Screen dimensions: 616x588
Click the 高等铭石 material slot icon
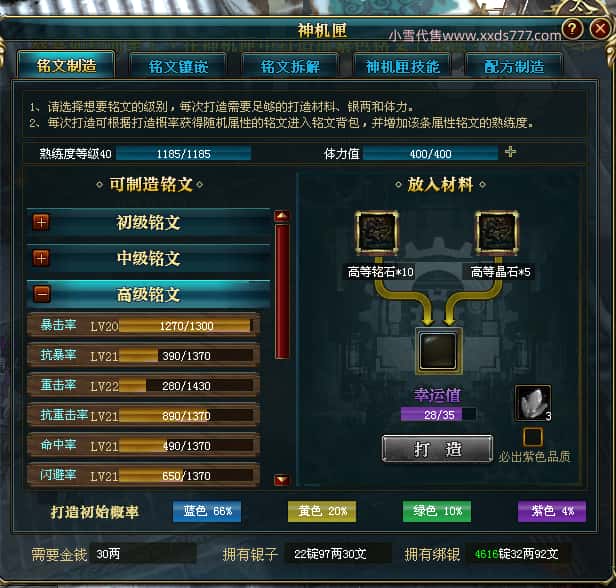[x=377, y=232]
